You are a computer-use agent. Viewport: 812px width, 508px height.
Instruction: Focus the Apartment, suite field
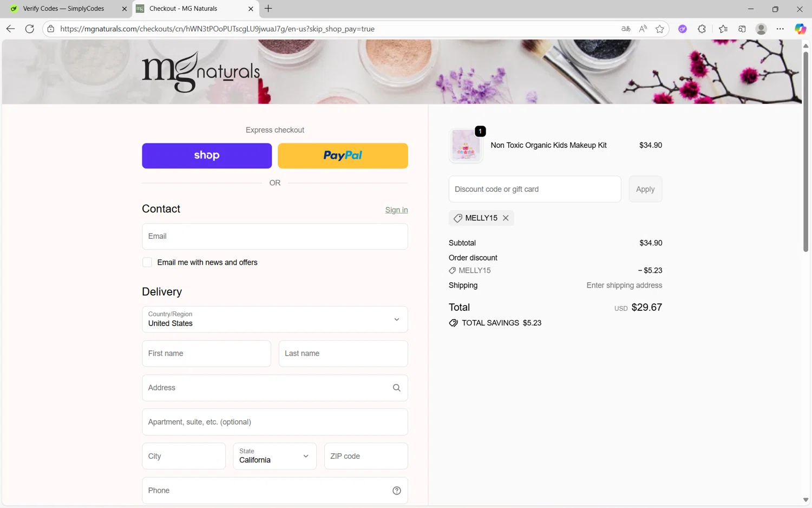pyautogui.click(x=275, y=422)
